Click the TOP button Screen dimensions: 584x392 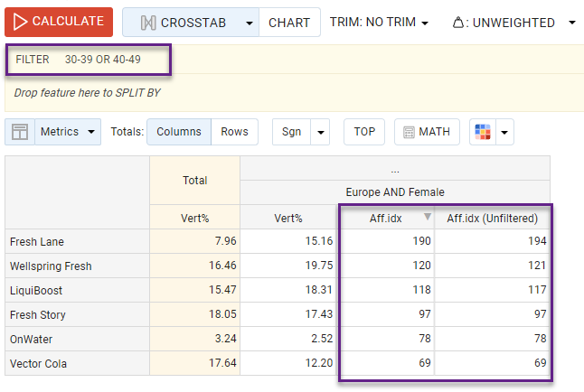coord(364,132)
